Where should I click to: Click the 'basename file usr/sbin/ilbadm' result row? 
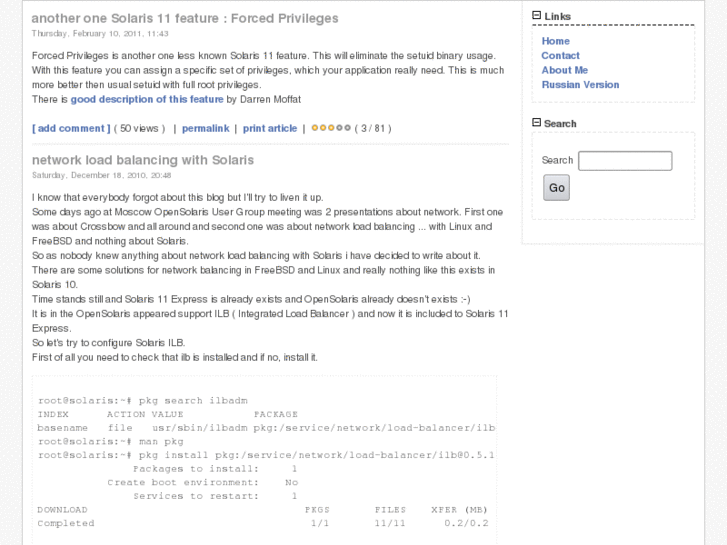[x=266, y=428]
